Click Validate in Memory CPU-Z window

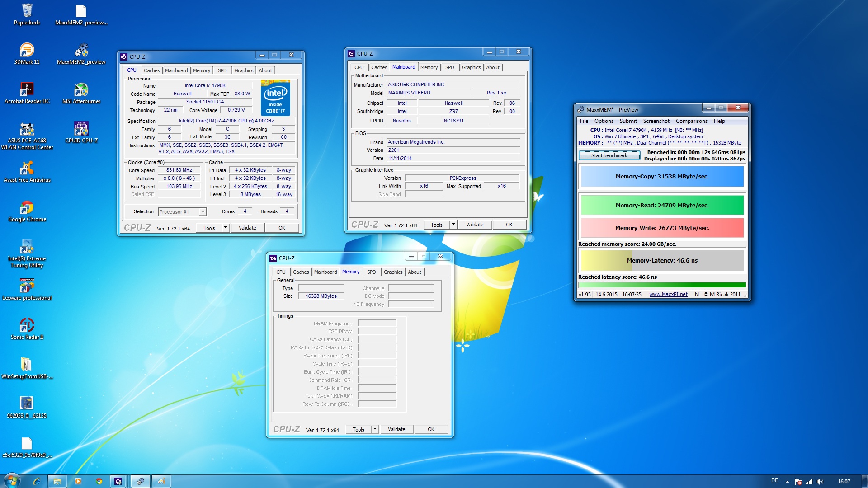point(396,429)
